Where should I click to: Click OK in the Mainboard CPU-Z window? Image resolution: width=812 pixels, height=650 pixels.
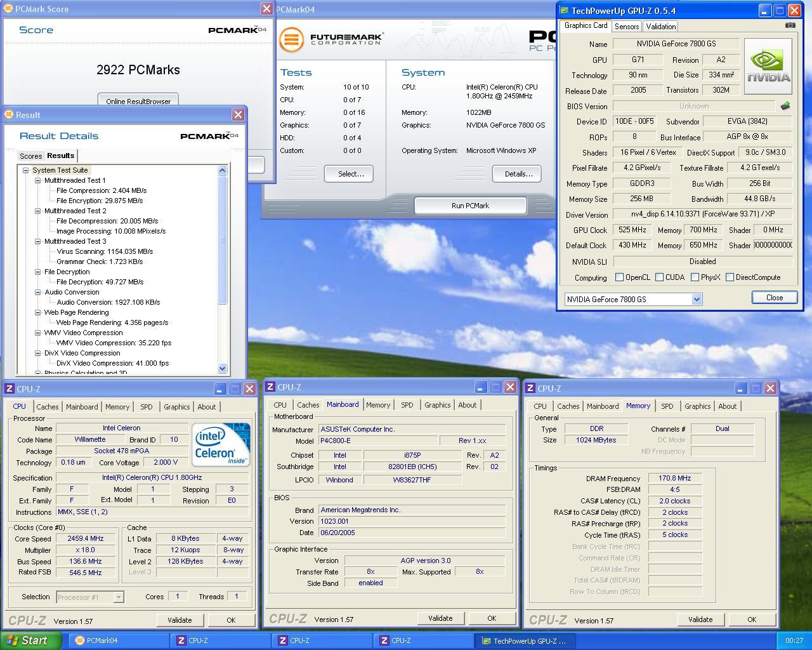tap(492, 618)
